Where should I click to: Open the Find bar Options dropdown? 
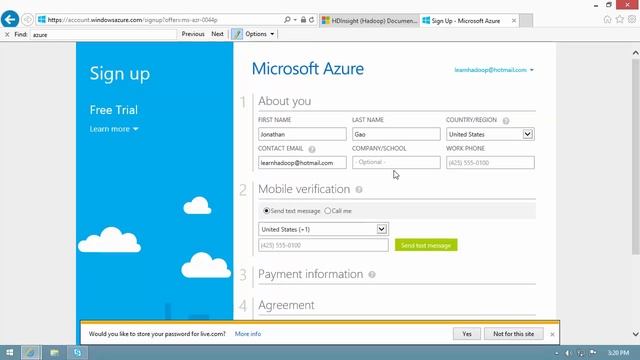[260, 34]
